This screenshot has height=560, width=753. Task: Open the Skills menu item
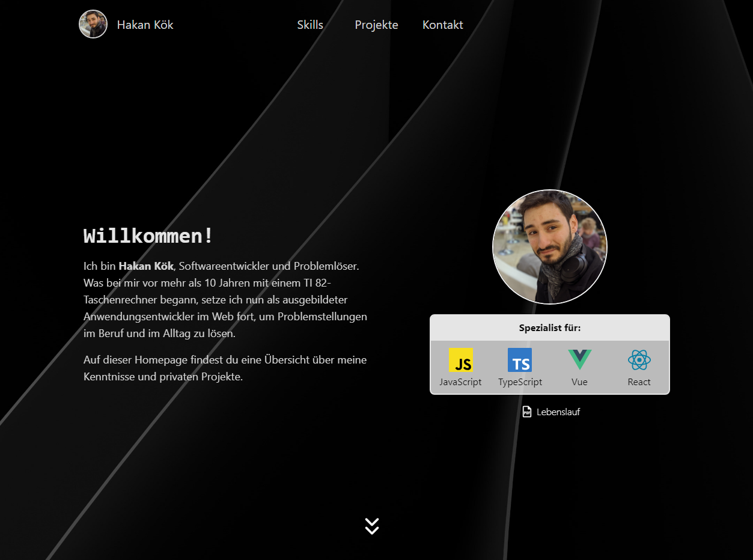(310, 25)
